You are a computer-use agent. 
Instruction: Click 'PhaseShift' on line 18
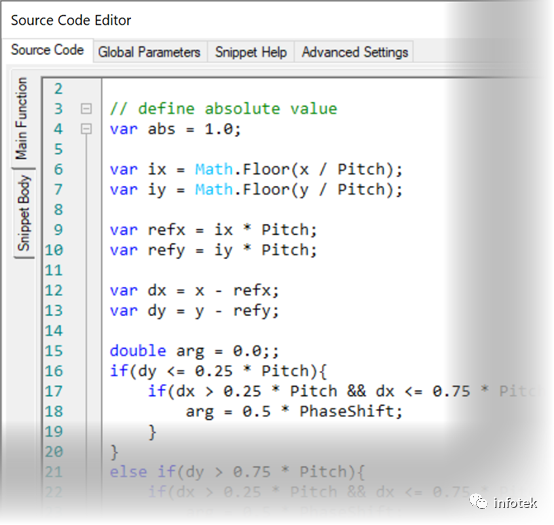346,411
